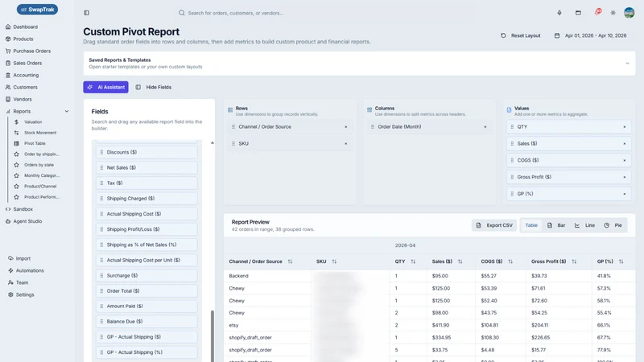Open the Team page

[22, 282]
